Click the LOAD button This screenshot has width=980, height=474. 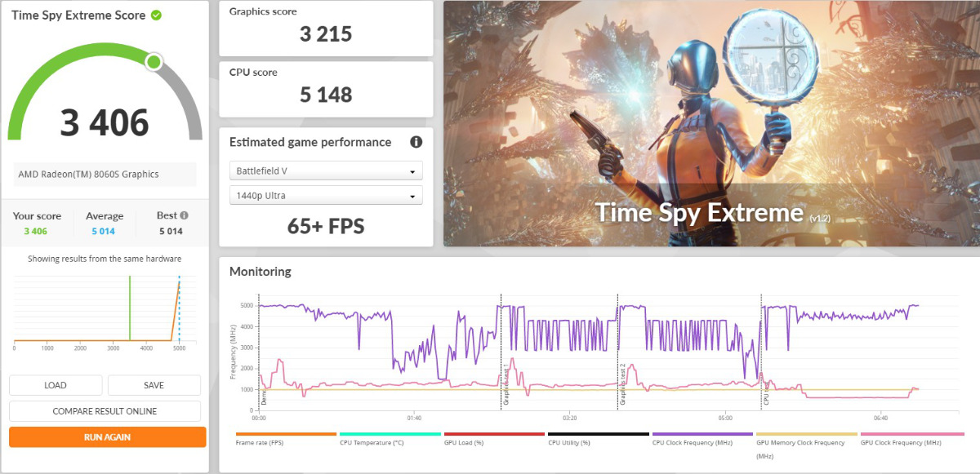pos(56,385)
